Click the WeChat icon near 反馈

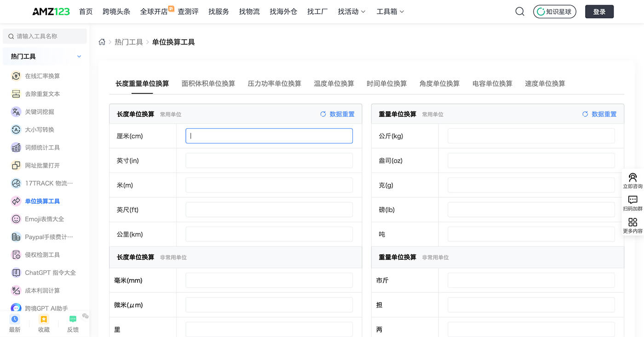click(85, 316)
